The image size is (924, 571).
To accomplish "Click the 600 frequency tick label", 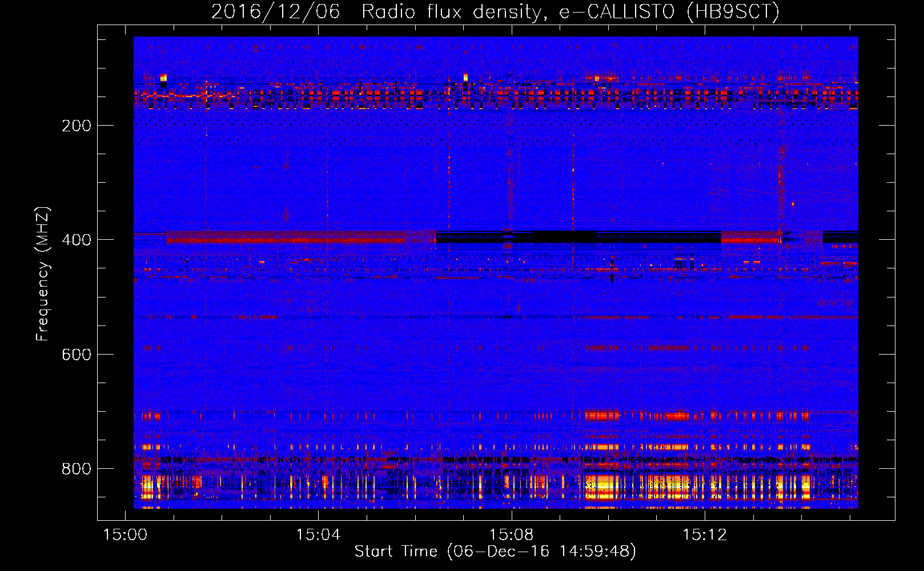I will click(77, 355).
